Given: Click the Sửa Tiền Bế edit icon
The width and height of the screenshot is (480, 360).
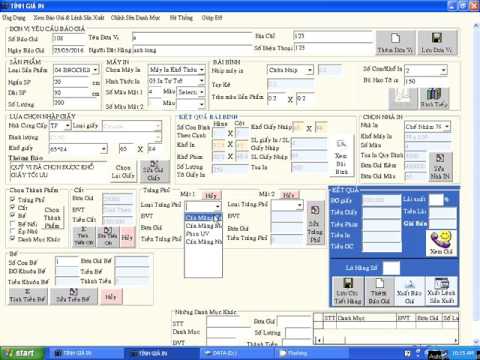Looking at the screenshot, I should tap(74, 296).
